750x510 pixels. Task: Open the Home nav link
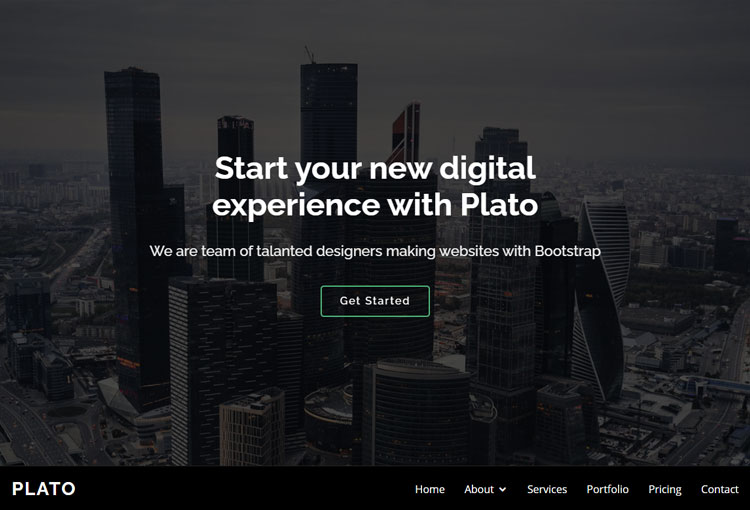(x=430, y=489)
